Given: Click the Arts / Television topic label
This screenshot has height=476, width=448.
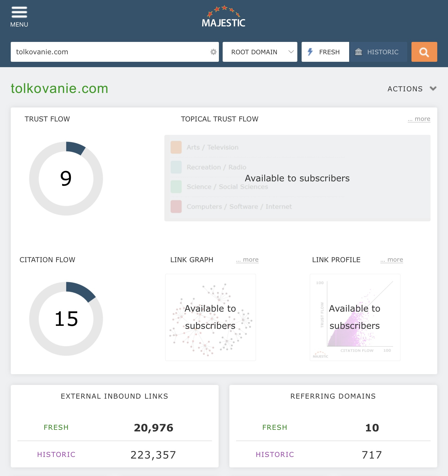Looking at the screenshot, I should [213, 147].
